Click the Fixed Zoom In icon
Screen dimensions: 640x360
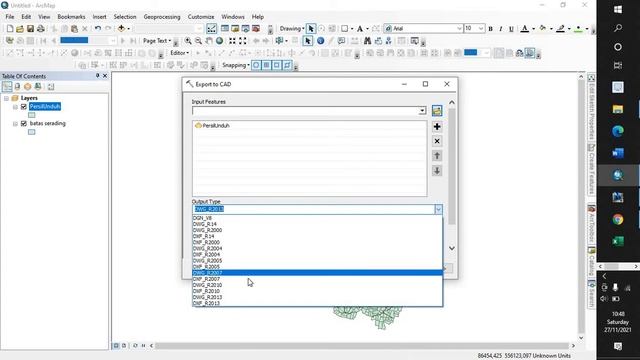click(232, 41)
